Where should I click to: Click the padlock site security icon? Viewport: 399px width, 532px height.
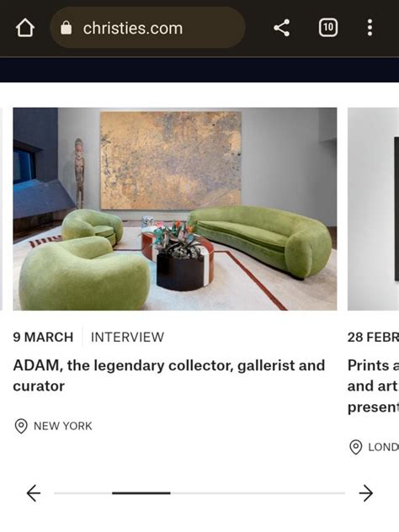[x=66, y=28]
